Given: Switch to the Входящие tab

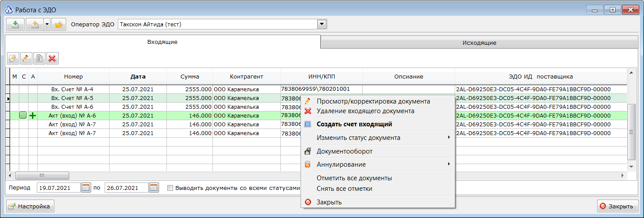Looking at the screenshot, I should (x=162, y=42).
